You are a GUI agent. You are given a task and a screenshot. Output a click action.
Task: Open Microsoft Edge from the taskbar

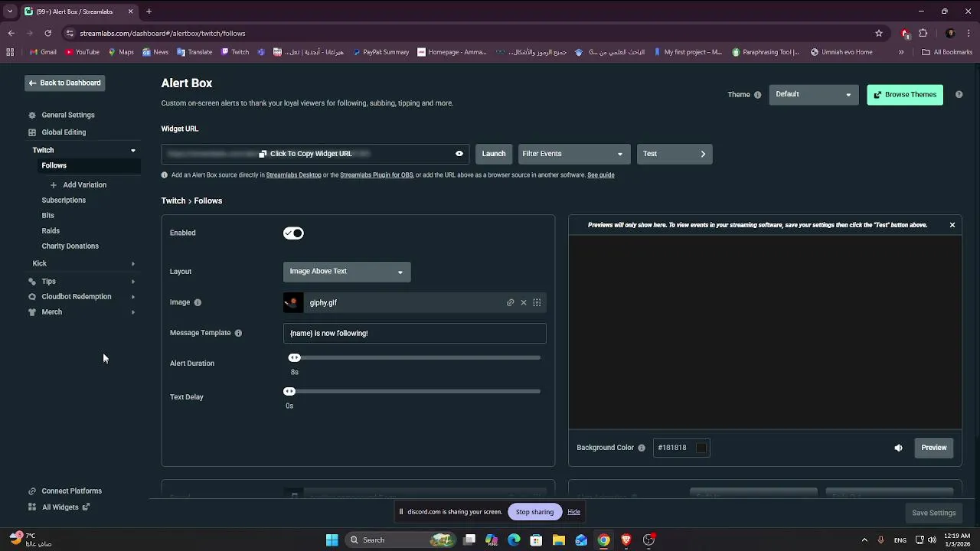point(514,540)
